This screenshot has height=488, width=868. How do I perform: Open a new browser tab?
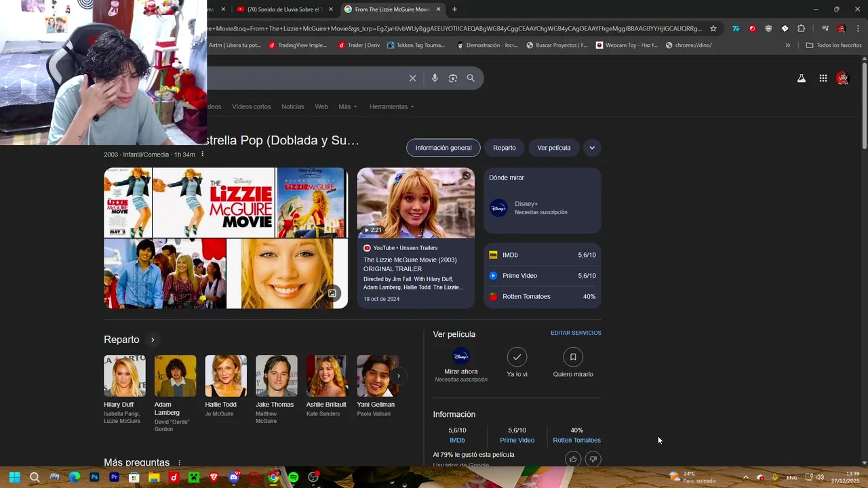pos(454,9)
